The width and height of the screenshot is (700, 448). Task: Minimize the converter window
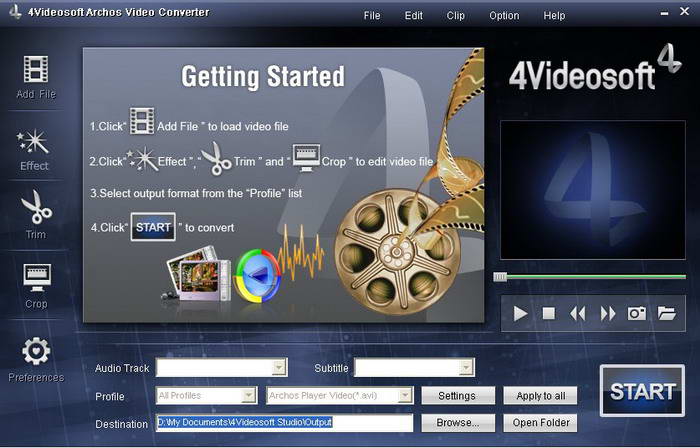[664, 13]
